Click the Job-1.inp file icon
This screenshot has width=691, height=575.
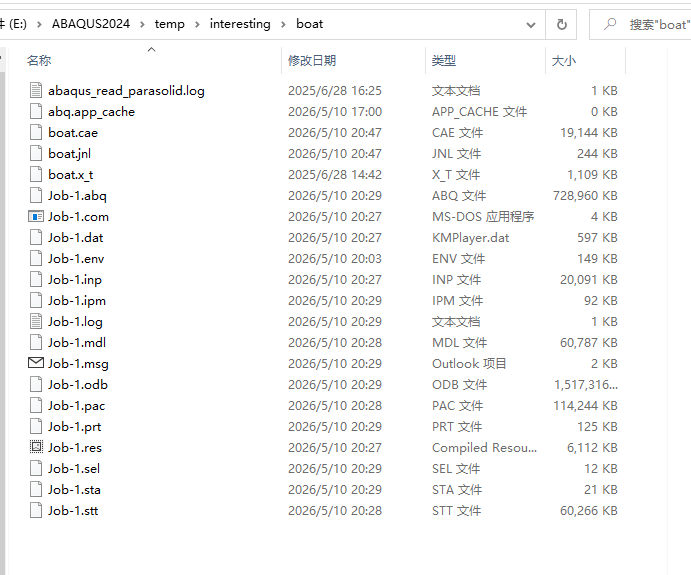[36, 279]
